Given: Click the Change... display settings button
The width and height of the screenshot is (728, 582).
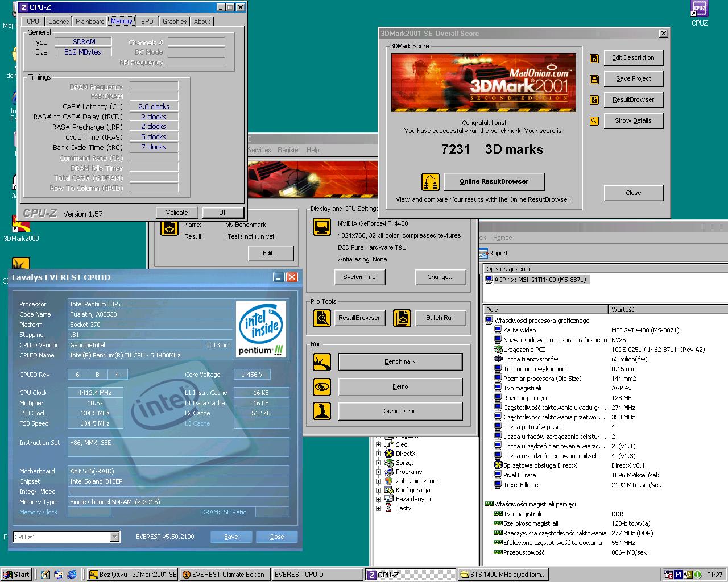Looking at the screenshot, I should point(441,277).
